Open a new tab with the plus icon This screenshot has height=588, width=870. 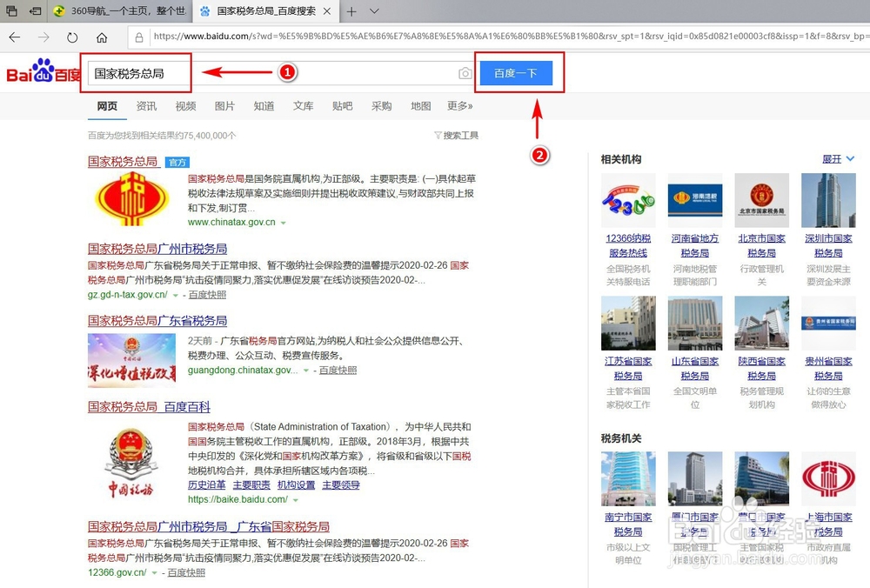pos(351,11)
